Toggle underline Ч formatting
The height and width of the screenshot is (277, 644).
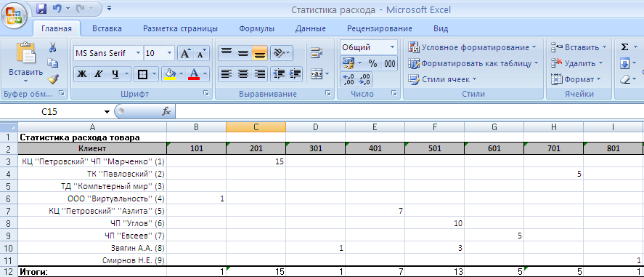(115, 74)
